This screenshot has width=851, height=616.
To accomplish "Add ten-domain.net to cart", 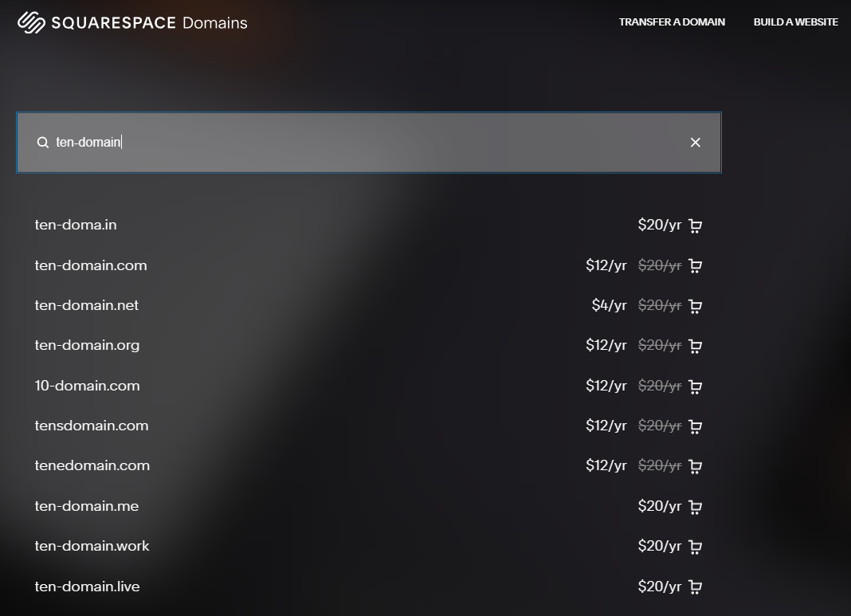I will pyautogui.click(x=696, y=305).
